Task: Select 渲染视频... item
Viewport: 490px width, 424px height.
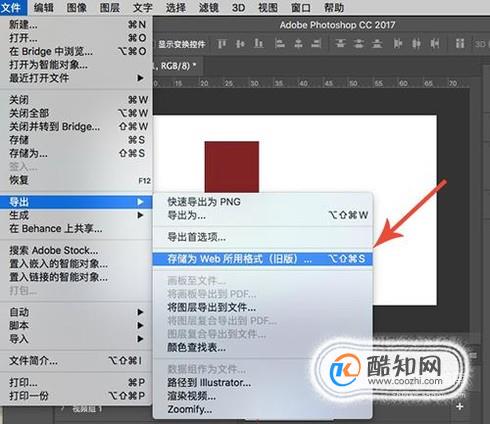Action: pos(262,396)
